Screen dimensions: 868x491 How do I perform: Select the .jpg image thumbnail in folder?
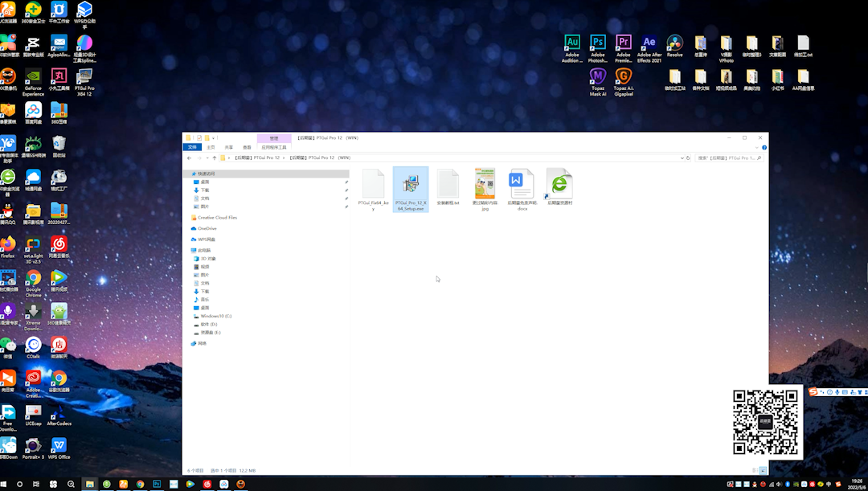click(485, 185)
